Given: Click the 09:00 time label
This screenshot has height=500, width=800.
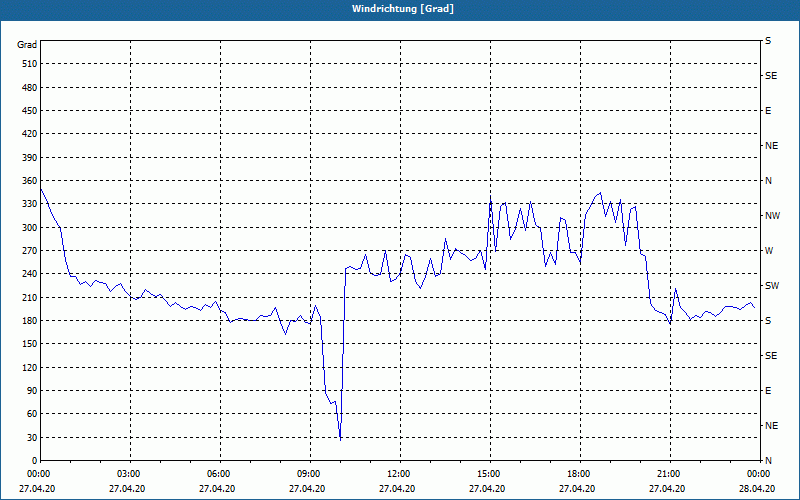Looking at the screenshot, I should [310, 473].
